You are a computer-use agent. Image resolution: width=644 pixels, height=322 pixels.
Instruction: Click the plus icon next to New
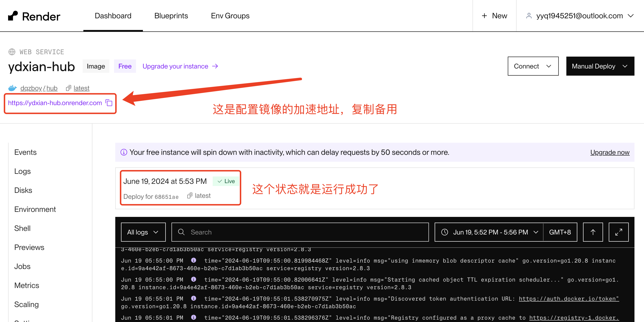click(x=484, y=16)
